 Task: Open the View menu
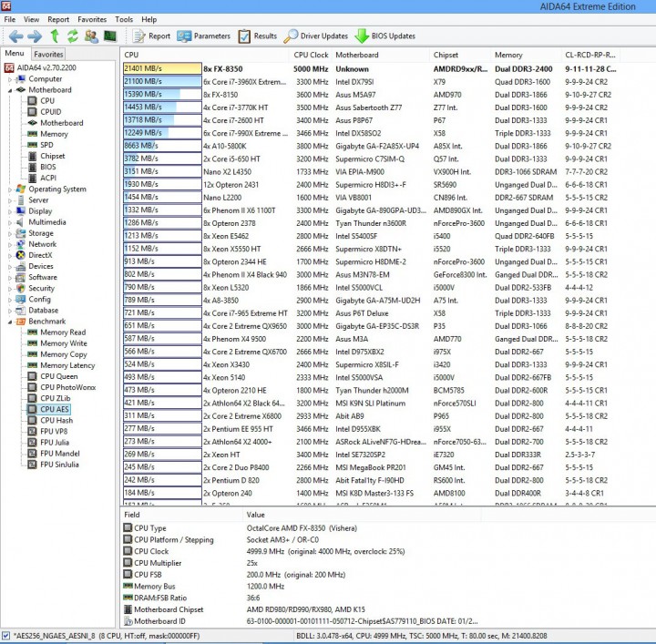pos(31,19)
